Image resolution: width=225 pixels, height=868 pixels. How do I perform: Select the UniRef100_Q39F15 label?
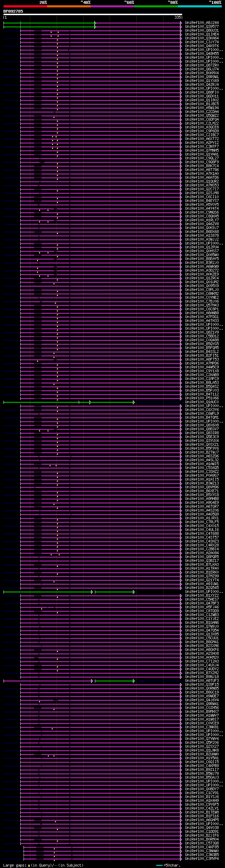coord(202,685)
